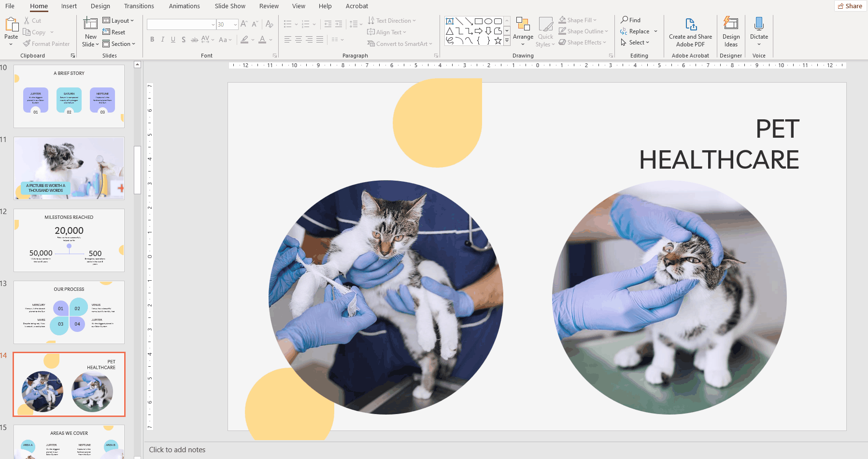This screenshot has height=459, width=868.
Task: Select the star shape in shapes gallery
Action: (498, 41)
